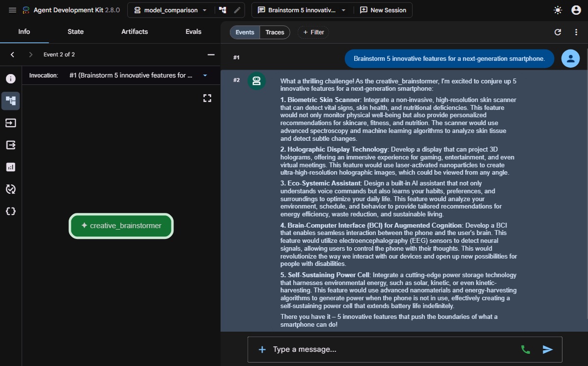Screen dimensions: 588x366
Task: Open the info sidebar icon
Action: click(10, 78)
